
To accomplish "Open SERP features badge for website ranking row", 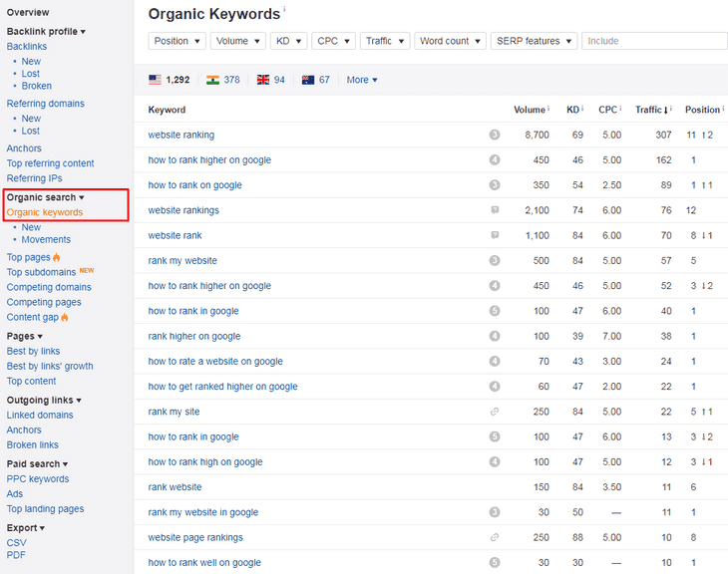I will pyautogui.click(x=495, y=135).
